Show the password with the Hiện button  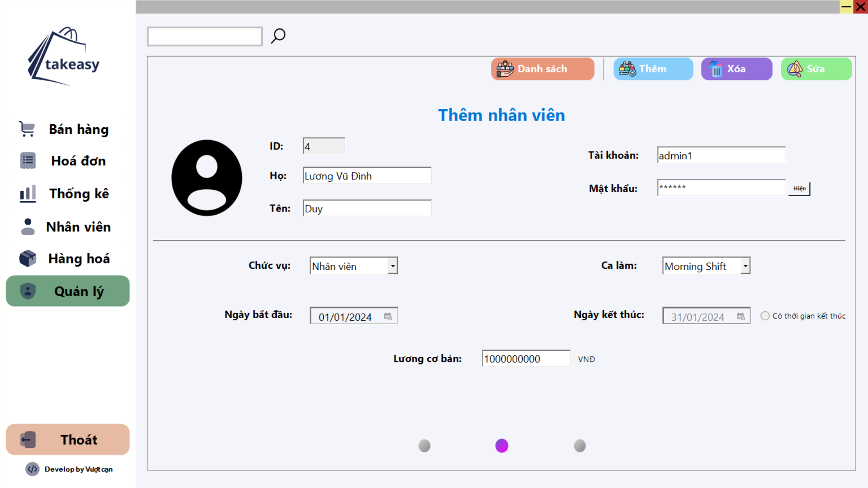coord(799,188)
